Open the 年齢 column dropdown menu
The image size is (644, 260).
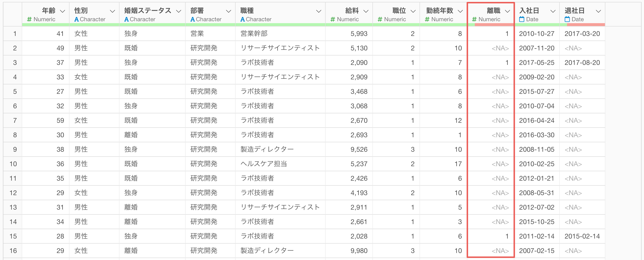(63, 11)
